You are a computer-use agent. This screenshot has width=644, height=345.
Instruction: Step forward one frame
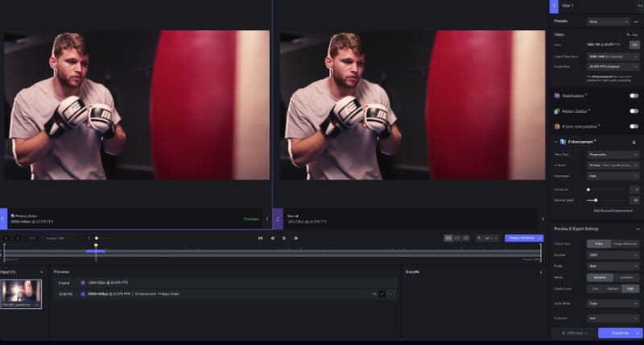click(x=296, y=238)
